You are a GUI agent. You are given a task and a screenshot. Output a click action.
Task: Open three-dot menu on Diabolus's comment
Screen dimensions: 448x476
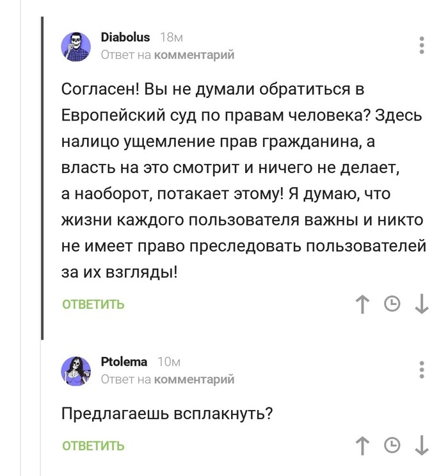click(421, 46)
